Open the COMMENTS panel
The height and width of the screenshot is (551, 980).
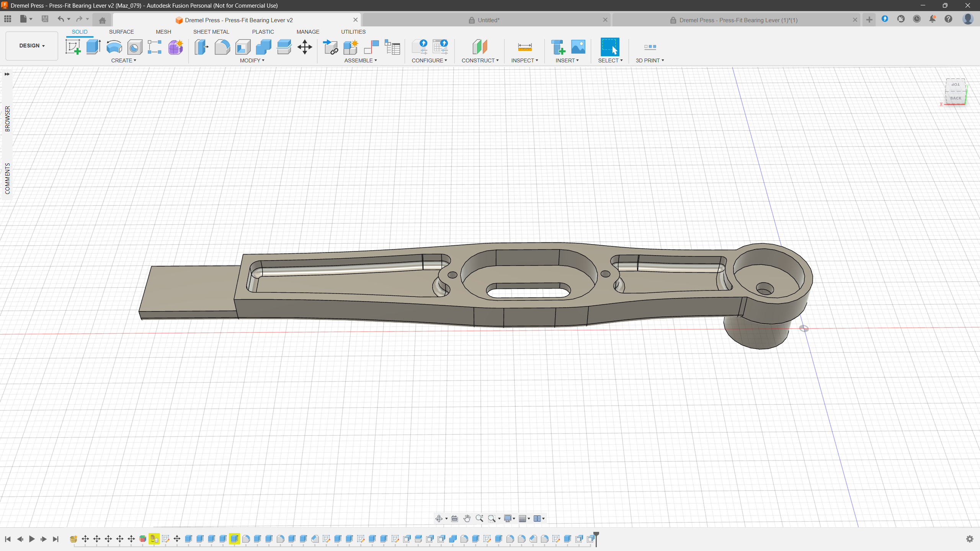(7, 178)
